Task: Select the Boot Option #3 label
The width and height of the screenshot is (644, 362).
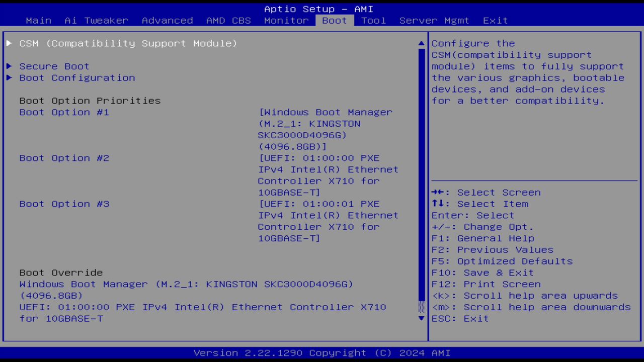Action: [64, 204]
